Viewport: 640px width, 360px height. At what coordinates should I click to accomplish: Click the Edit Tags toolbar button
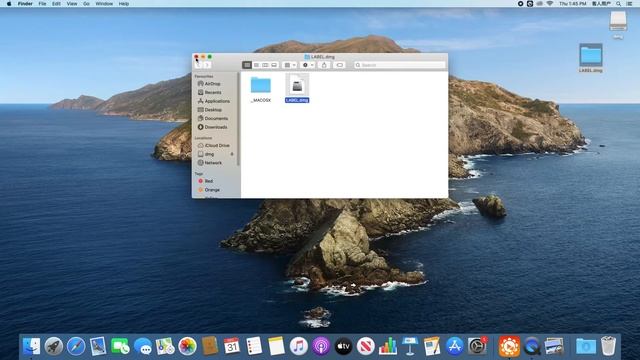click(340, 65)
